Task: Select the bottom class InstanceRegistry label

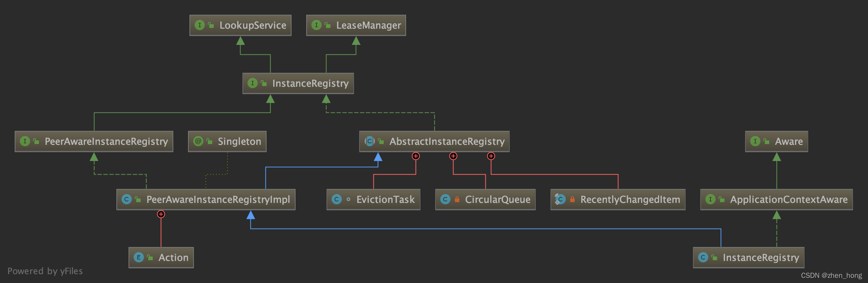Action: click(761, 258)
